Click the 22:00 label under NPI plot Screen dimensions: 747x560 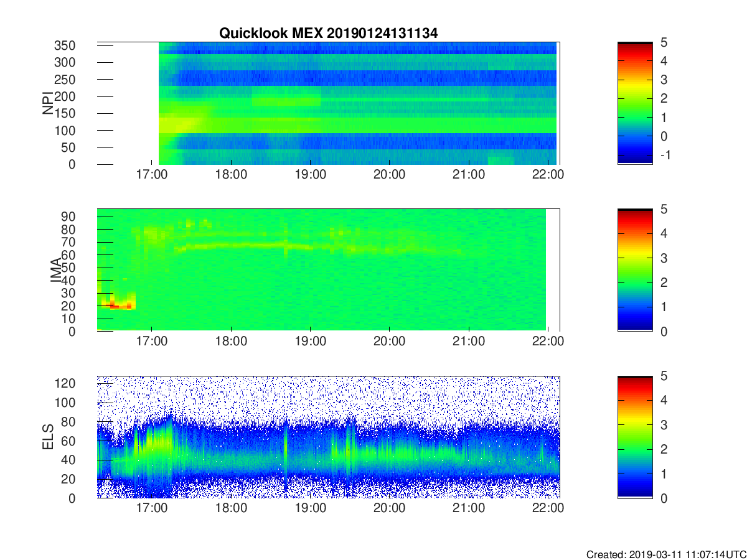pos(548,175)
